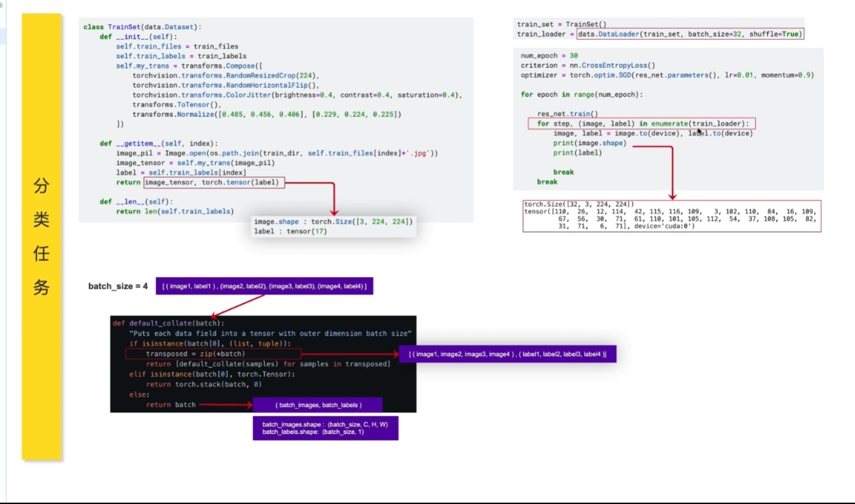The width and height of the screenshot is (855, 504).
Task: Click the 'label : tensor(17)' text
Action: coord(290,232)
